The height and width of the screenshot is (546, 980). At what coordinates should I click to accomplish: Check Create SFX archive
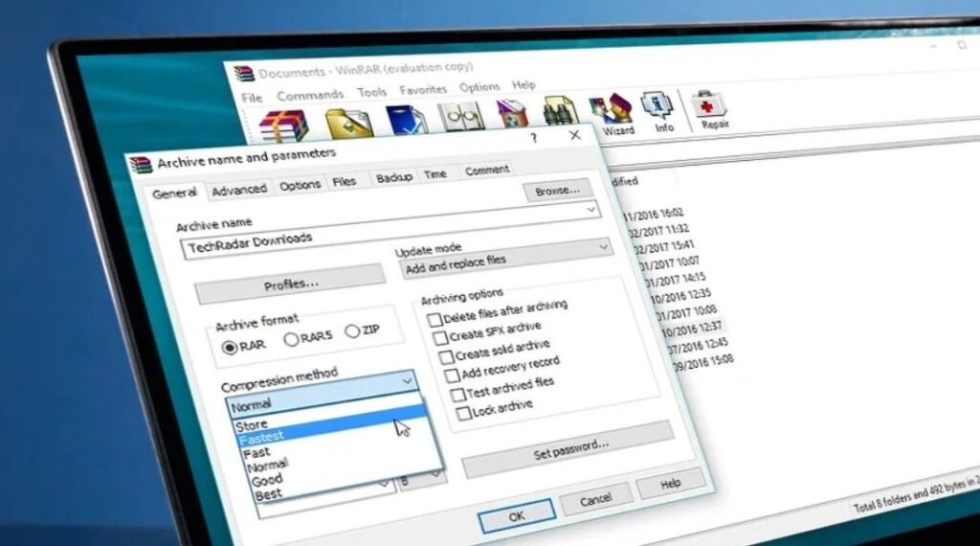[x=440, y=338]
